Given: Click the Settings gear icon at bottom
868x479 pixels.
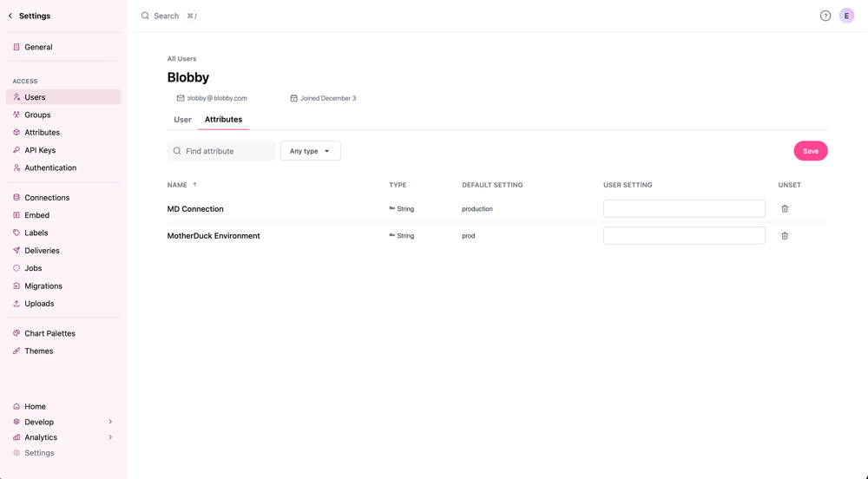Looking at the screenshot, I should pos(16,453).
